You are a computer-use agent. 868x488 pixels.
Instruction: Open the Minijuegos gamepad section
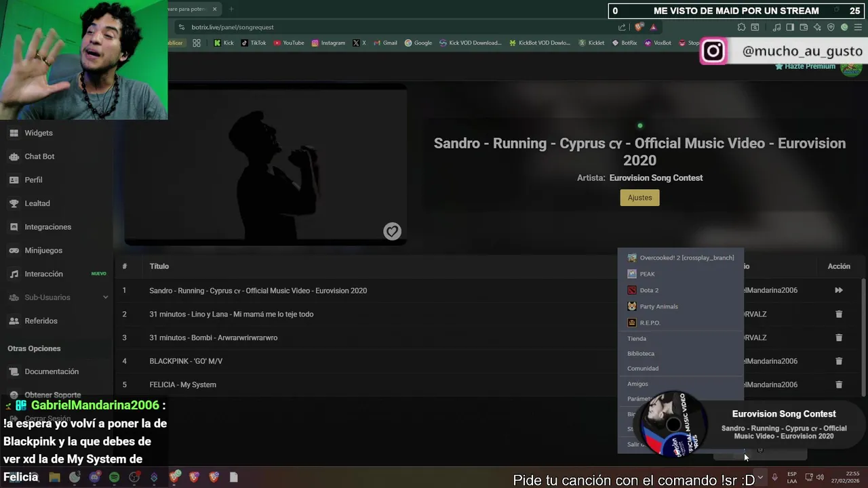click(x=43, y=250)
